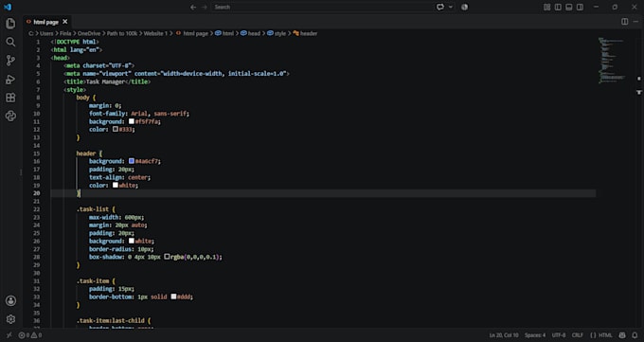
Task: Open the Source Control view
Action: 10,61
